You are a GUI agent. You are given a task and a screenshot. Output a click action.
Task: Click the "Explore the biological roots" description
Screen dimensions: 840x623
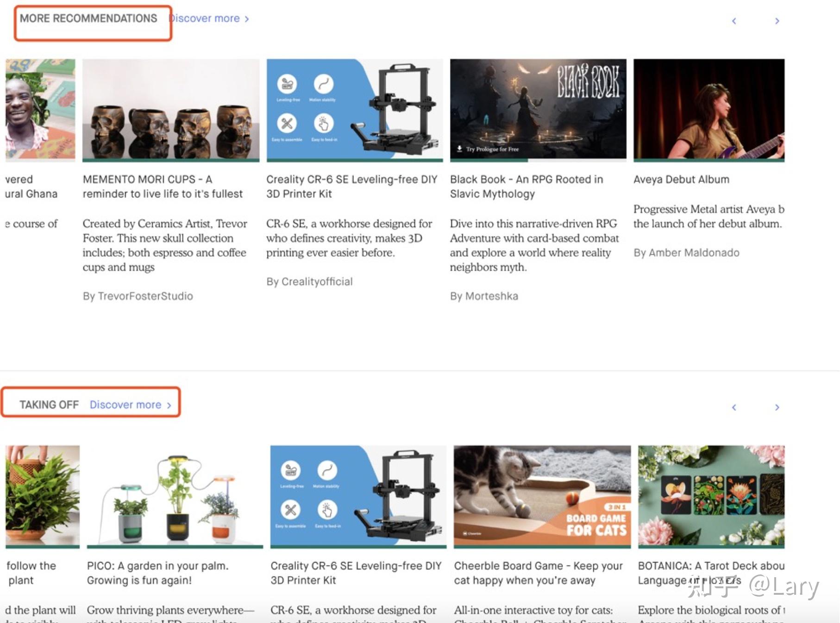pos(711,613)
